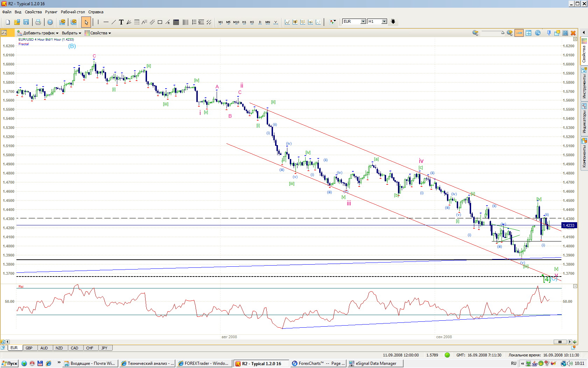This screenshot has width=588, height=368.
Task: Open the Файл menu
Action: [7, 12]
